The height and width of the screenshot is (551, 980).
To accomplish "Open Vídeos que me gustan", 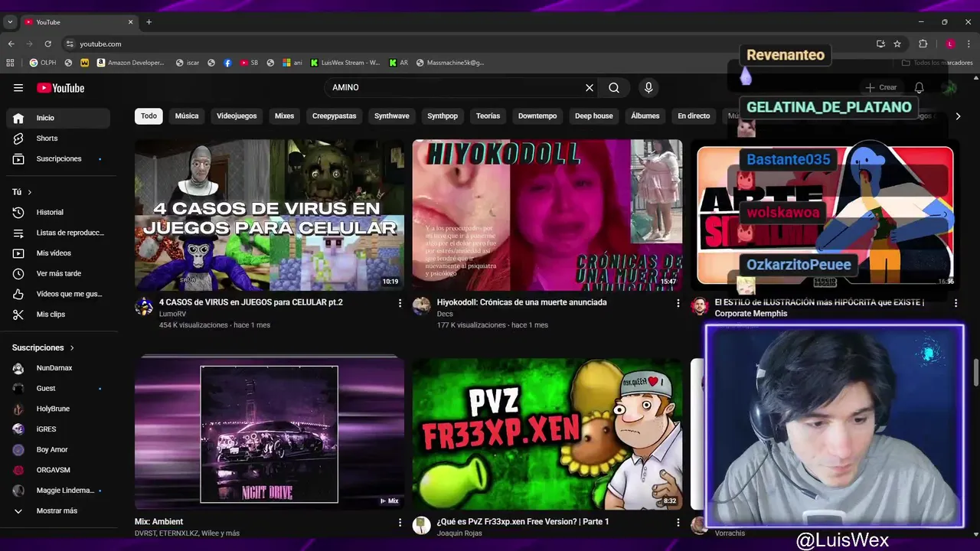I will coord(58,294).
